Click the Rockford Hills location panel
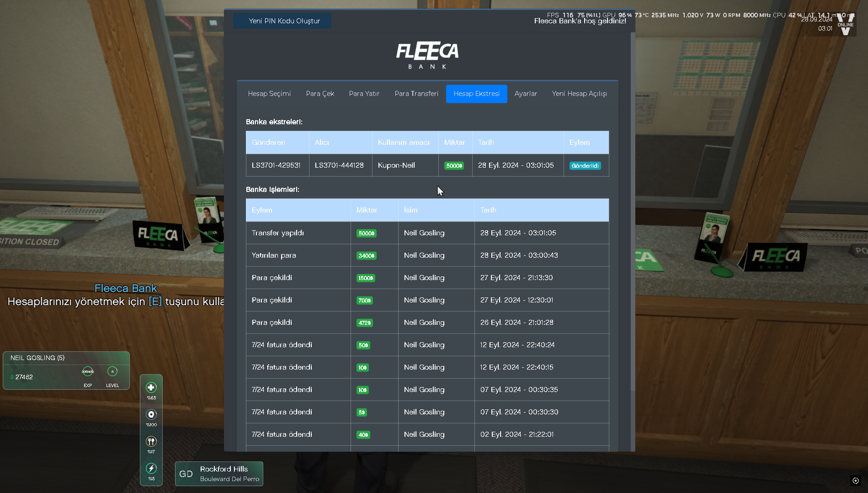The height and width of the screenshot is (493, 868). tap(219, 474)
